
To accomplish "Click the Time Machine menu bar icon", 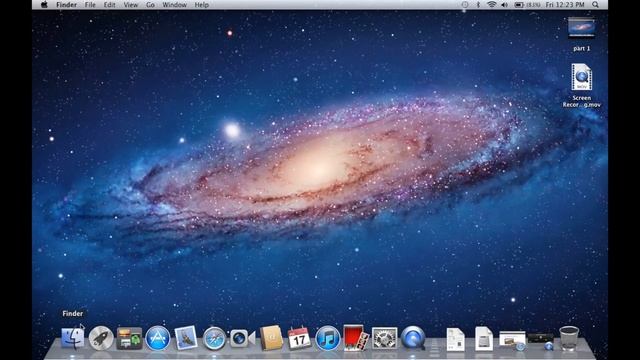I will pyautogui.click(x=464, y=5).
